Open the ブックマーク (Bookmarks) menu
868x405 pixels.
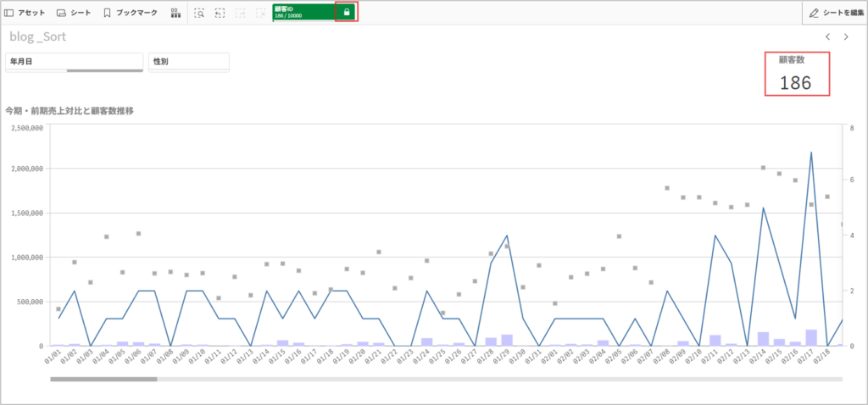tap(130, 13)
